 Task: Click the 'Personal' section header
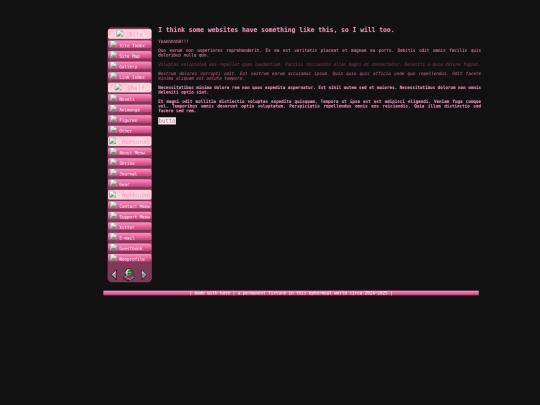pyautogui.click(x=130, y=141)
